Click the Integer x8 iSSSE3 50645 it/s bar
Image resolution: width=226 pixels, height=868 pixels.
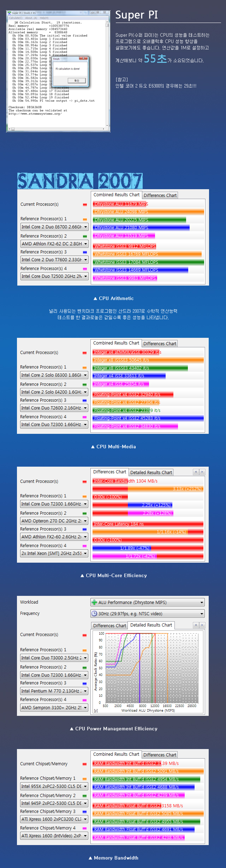click(148, 360)
